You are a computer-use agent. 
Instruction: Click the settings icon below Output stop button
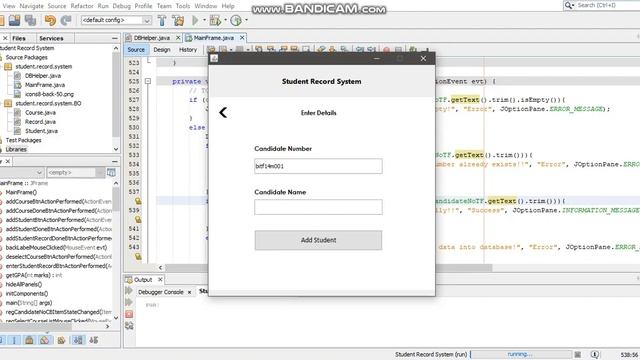[x=129, y=326]
